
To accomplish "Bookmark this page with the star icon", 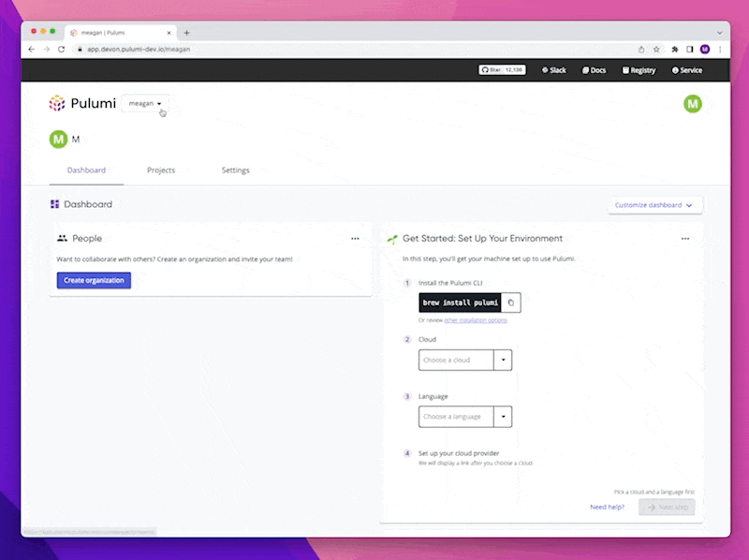I will click(x=656, y=50).
